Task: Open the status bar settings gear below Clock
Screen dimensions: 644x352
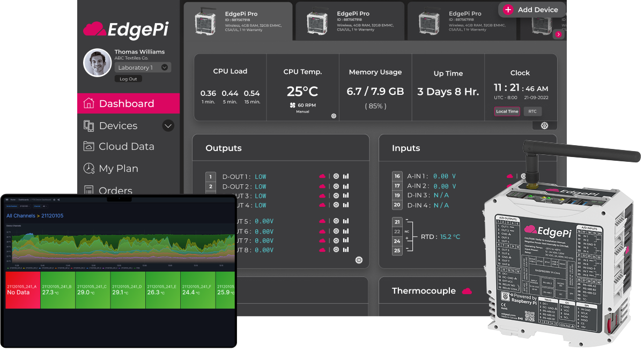Action: pos(544,125)
